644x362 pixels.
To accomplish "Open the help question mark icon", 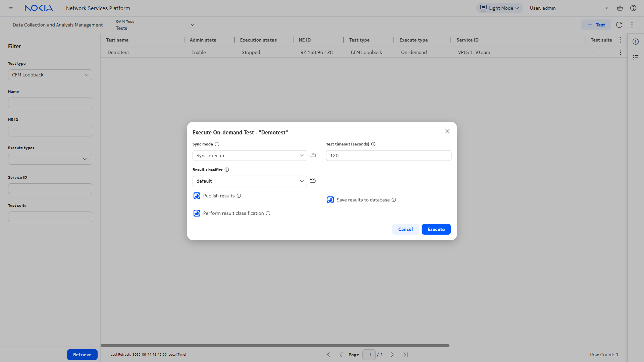I will [633, 8].
